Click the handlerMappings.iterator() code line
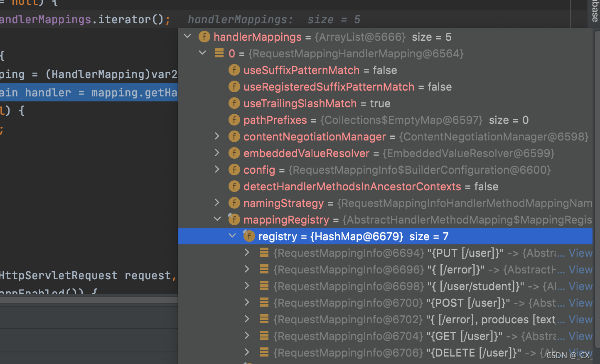The width and height of the screenshot is (600, 364). (x=85, y=20)
